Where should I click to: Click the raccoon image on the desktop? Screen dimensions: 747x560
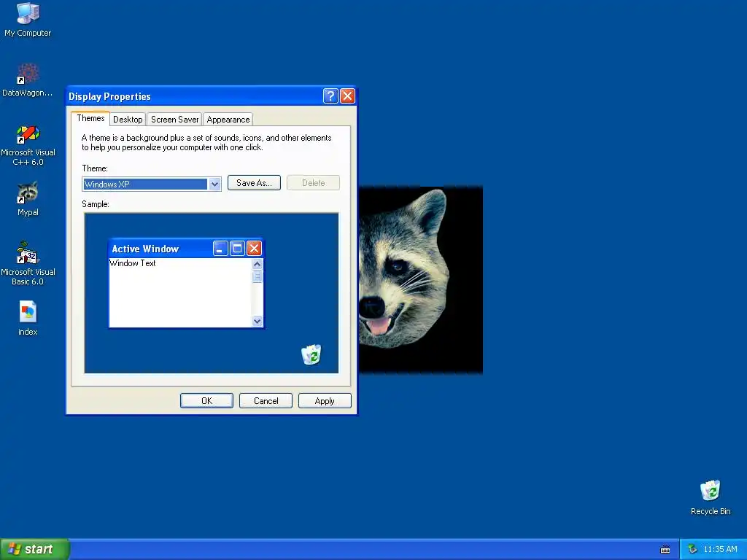pyautogui.click(x=421, y=279)
